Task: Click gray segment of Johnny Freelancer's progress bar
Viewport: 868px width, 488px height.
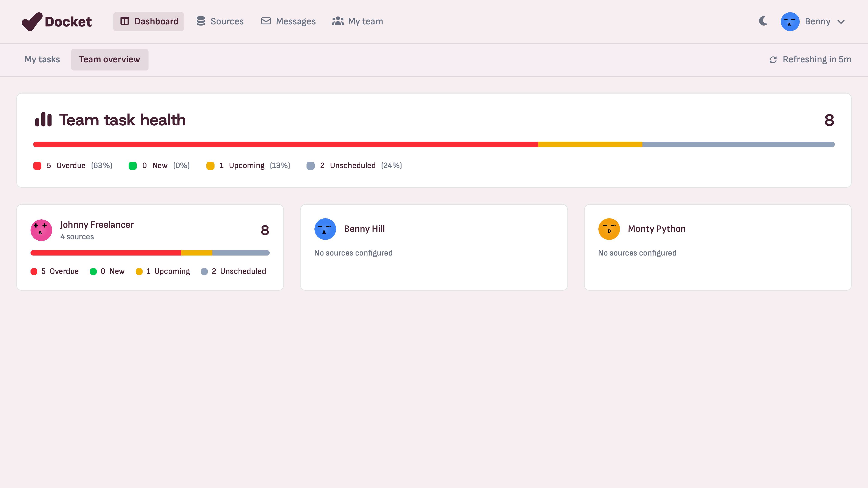Action: (241, 253)
